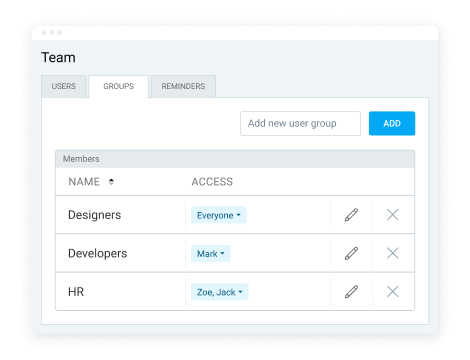Viewport: 470px width, 360px height.
Task: Click the ACCESS column header
Action: click(x=212, y=182)
